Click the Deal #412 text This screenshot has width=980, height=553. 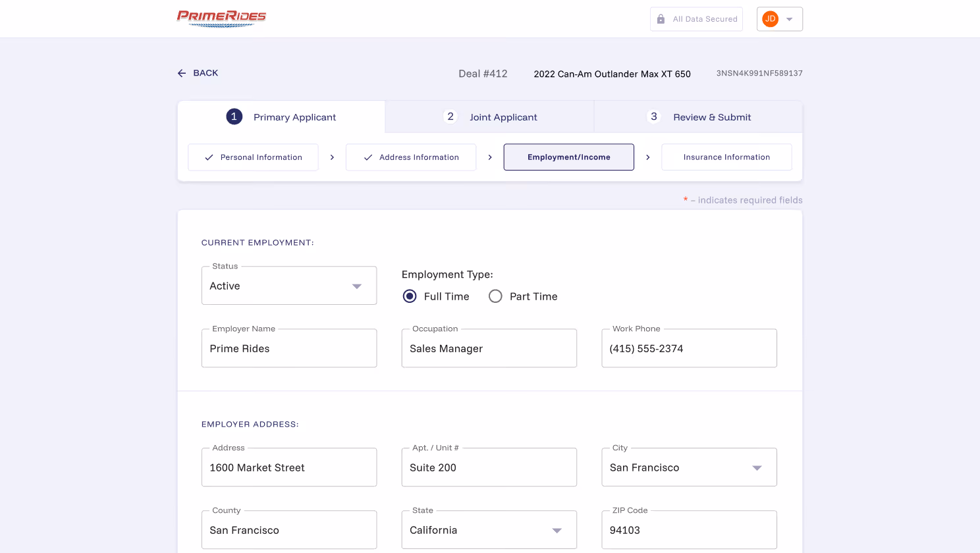[483, 74]
